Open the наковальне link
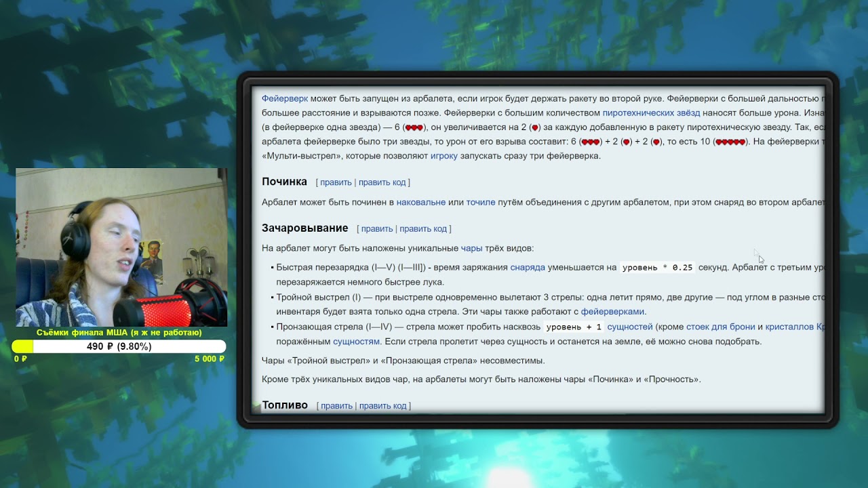The image size is (868, 488). (421, 202)
